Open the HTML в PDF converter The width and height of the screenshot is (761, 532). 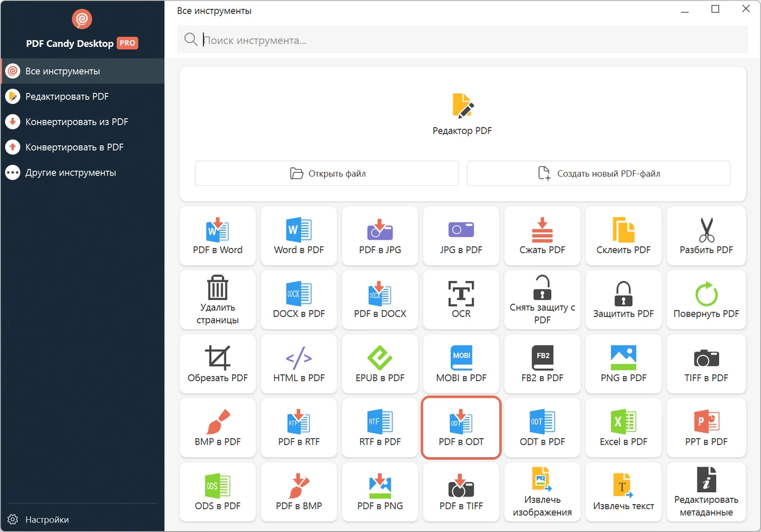point(299,363)
